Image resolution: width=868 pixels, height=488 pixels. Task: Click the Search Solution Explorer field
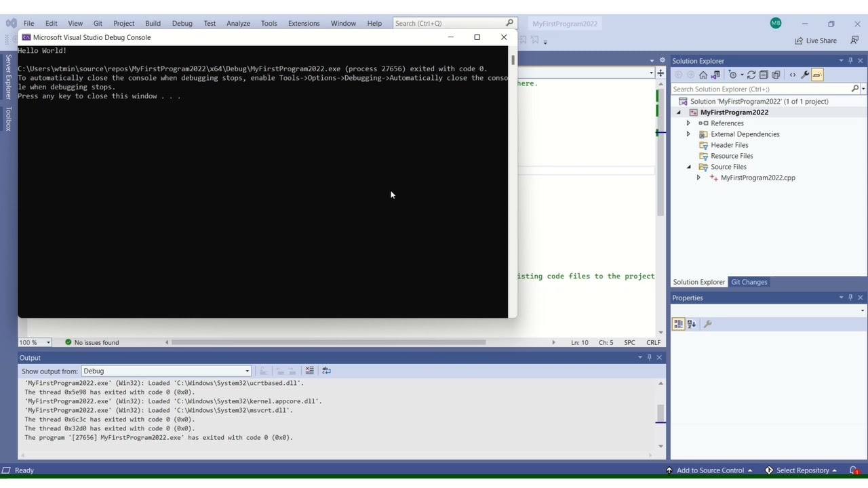[762, 89]
